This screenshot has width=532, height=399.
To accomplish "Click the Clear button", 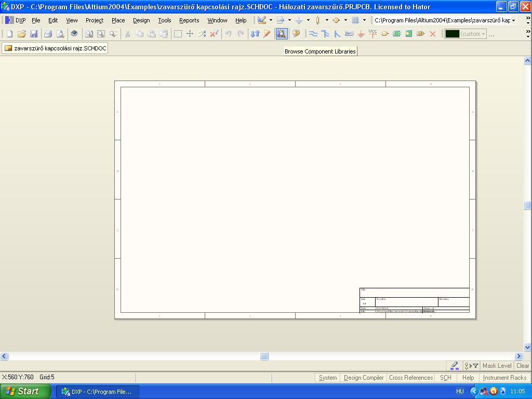I will click(x=523, y=366).
